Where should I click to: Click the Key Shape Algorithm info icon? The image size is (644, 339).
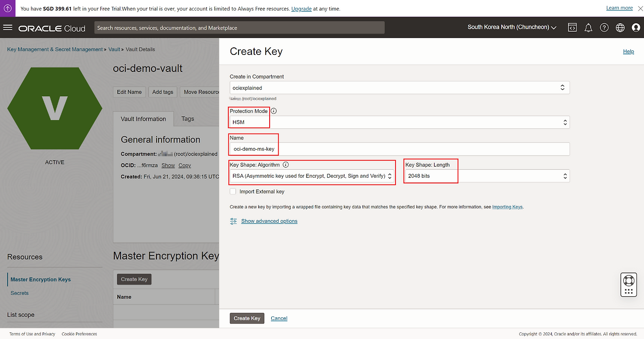(286, 165)
